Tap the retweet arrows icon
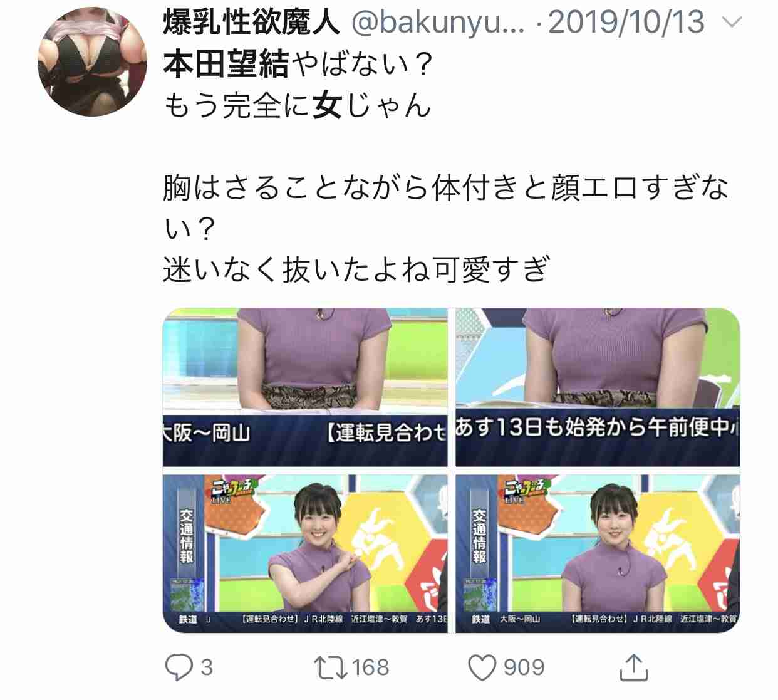The height and width of the screenshot is (700, 778). click(x=330, y=667)
